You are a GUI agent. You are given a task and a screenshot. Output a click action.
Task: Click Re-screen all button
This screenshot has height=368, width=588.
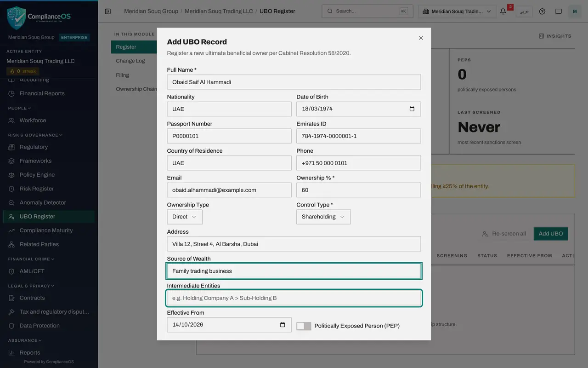pyautogui.click(x=504, y=234)
